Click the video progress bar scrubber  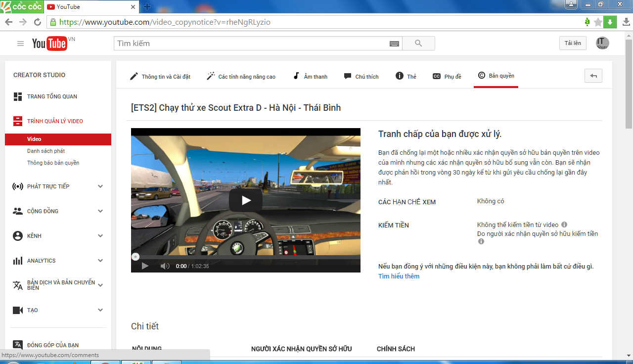(x=136, y=257)
